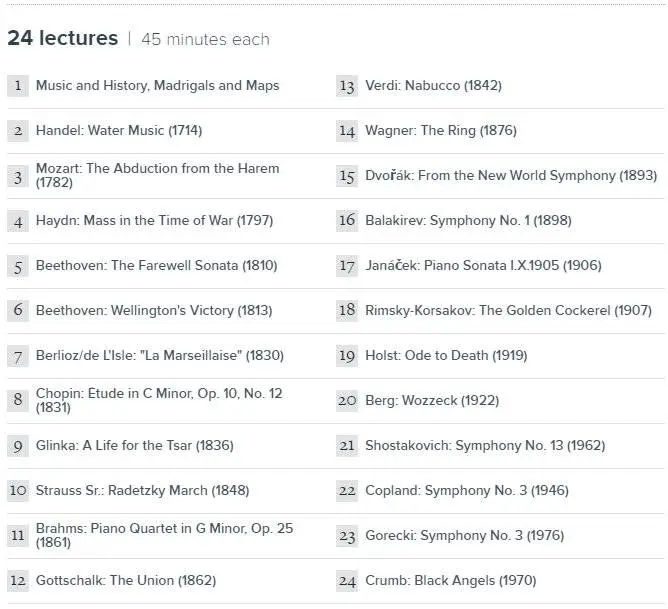Select Wagner: The Ring lecture
668x609 pixels.
coord(441,131)
